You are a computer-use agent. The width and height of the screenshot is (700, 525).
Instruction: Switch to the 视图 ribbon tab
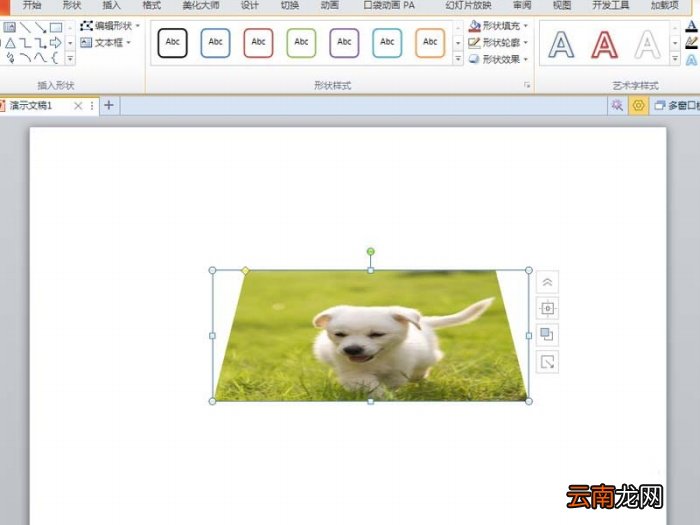(562, 5)
